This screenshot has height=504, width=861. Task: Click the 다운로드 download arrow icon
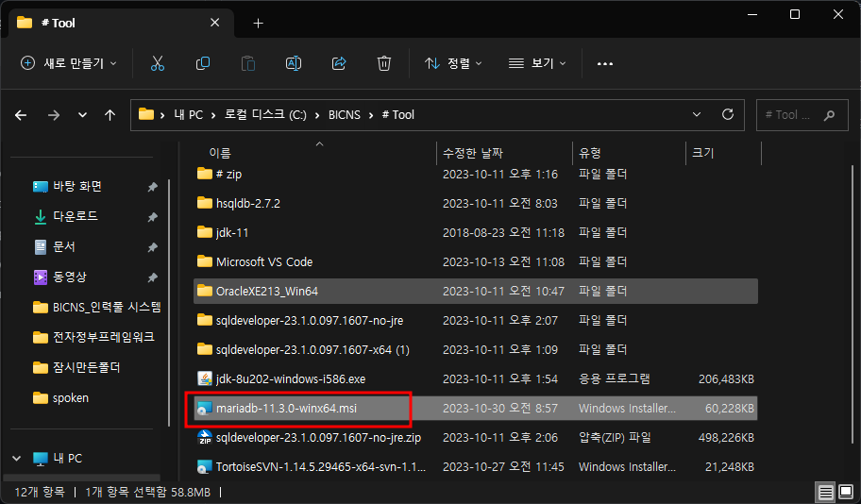click(x=40, y=217)
